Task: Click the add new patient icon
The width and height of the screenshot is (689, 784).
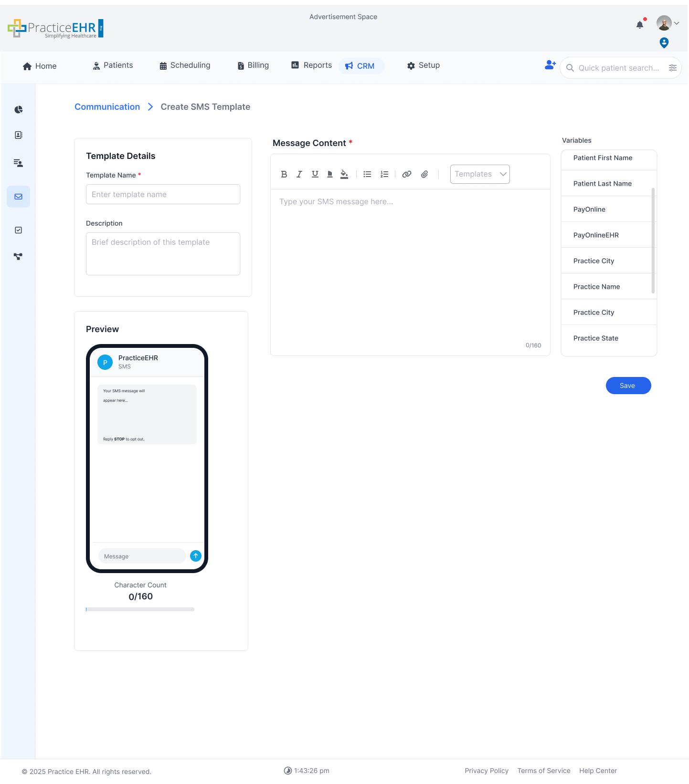Action: [551, 65]
